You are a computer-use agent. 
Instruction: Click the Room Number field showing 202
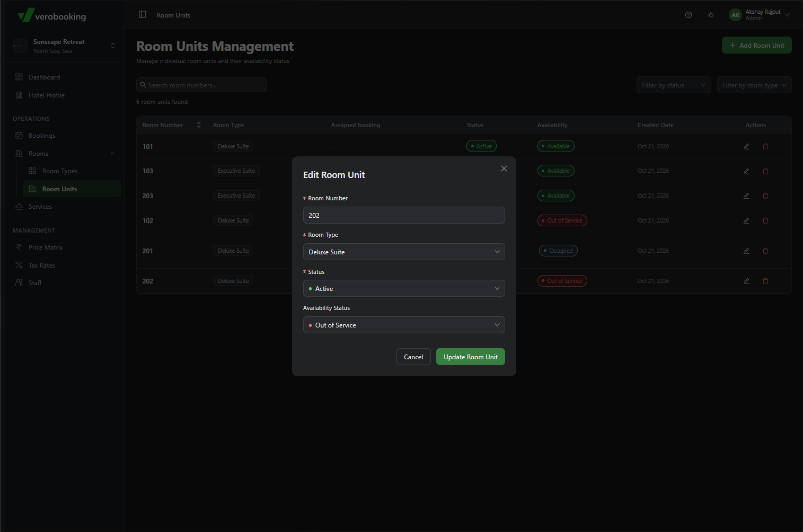pos(404,215)
